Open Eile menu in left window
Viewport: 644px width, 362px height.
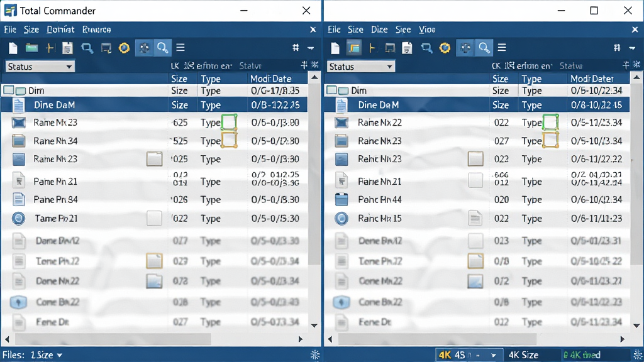pyautogui.click(x=10, y=30)
